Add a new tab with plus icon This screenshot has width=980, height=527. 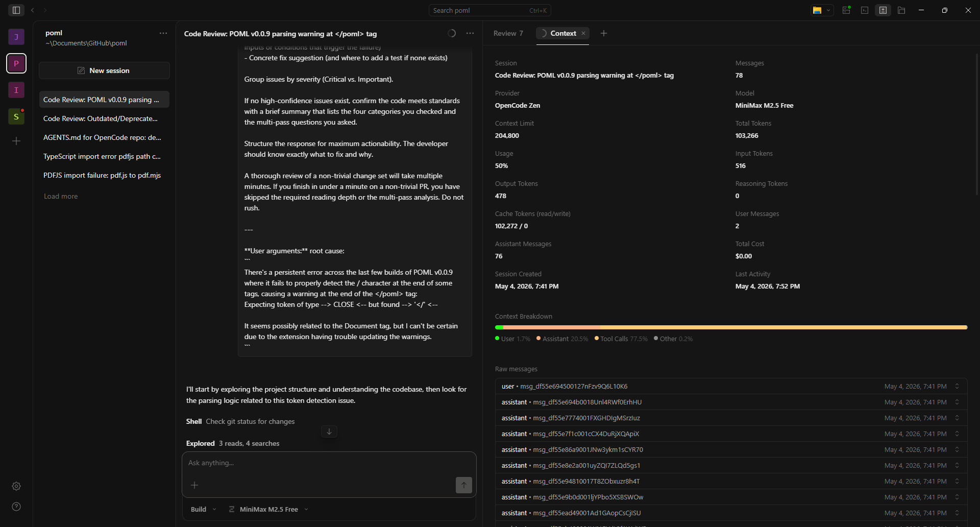click(x=604, y=33)
